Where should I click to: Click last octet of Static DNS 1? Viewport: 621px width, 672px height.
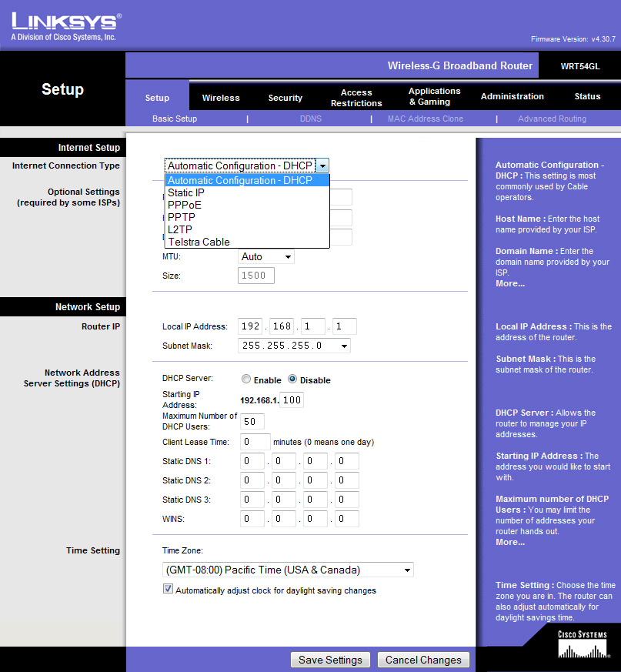[347, 461]
